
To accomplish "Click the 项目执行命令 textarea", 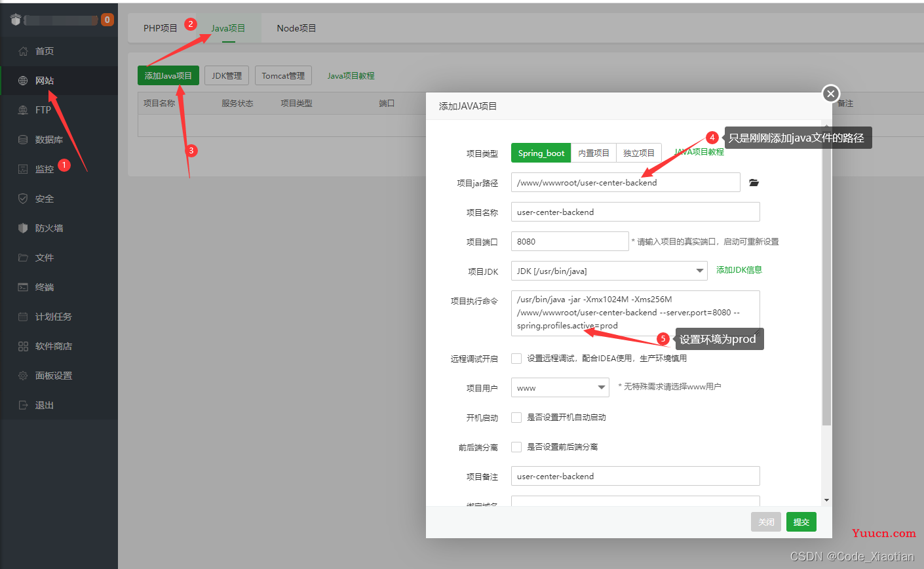I will click(636, 313).
